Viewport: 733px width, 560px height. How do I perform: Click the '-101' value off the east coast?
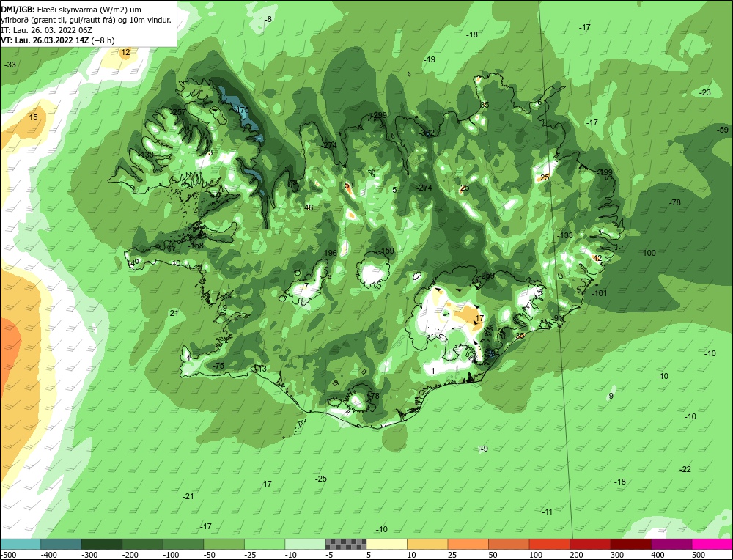pyautogui.click(x=599, y=293)
